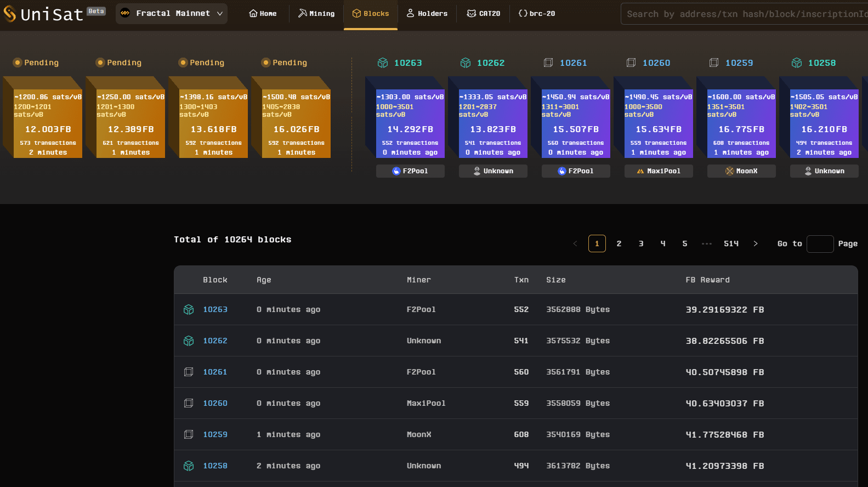
Task: Go to next page using right chevron
Action: pos(756,243)
